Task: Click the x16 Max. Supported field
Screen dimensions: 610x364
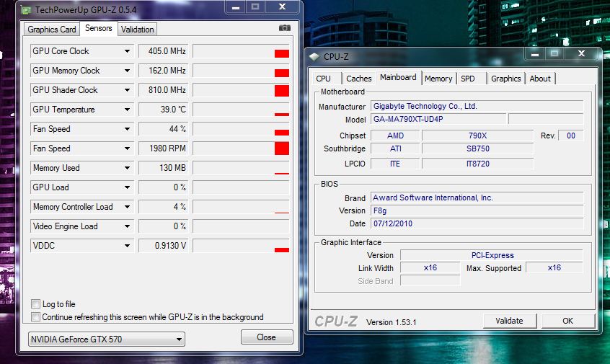Action: pyautogui.click(x=554, y=267)
